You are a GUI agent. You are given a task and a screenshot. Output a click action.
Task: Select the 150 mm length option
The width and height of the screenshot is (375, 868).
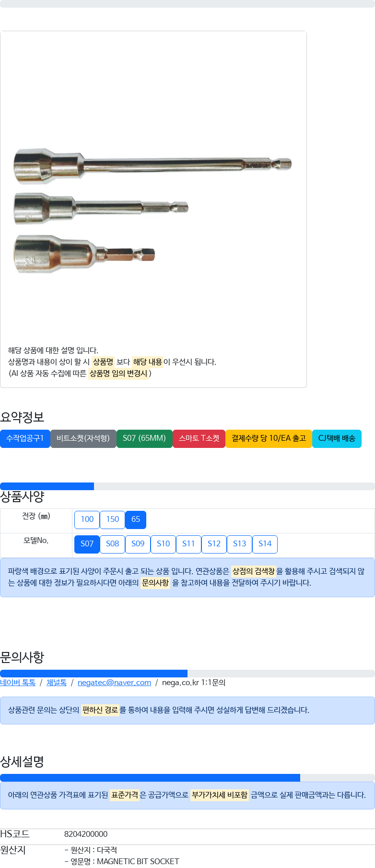point(112,519)
